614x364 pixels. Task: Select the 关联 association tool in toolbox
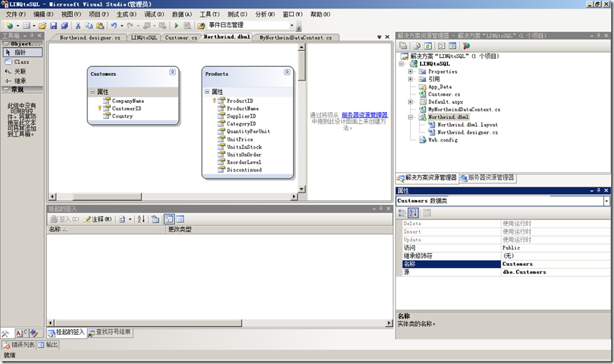click(22, 71)
